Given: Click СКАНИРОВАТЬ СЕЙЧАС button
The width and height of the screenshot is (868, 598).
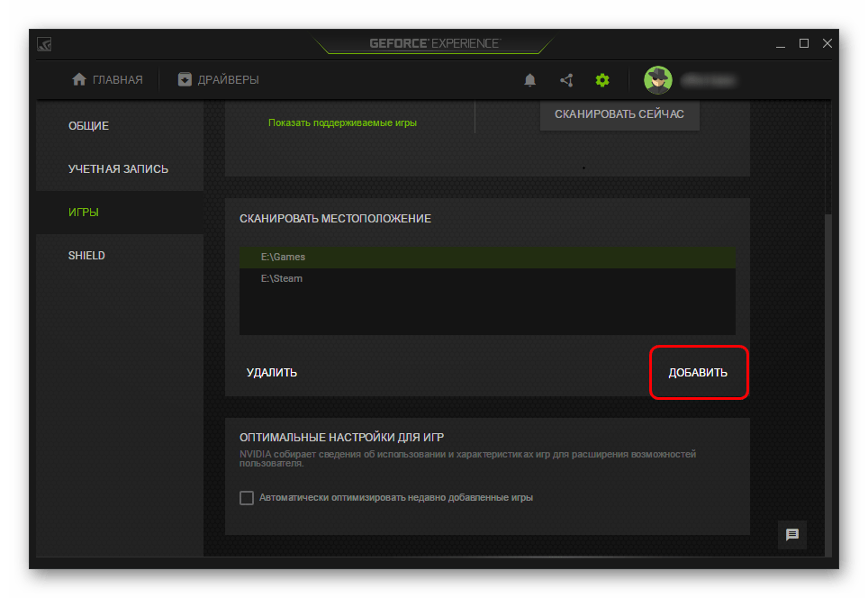Looking at the screenshot, I should pos(619,114).
